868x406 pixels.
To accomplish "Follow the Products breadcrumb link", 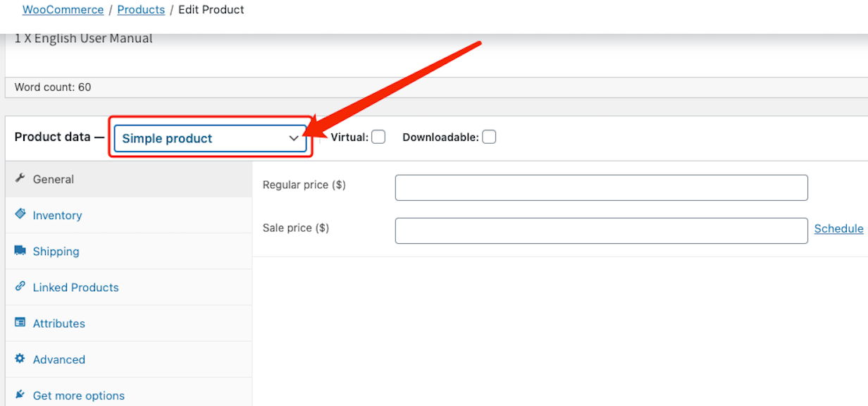I will pyautogui.click(x=141, y=10).
